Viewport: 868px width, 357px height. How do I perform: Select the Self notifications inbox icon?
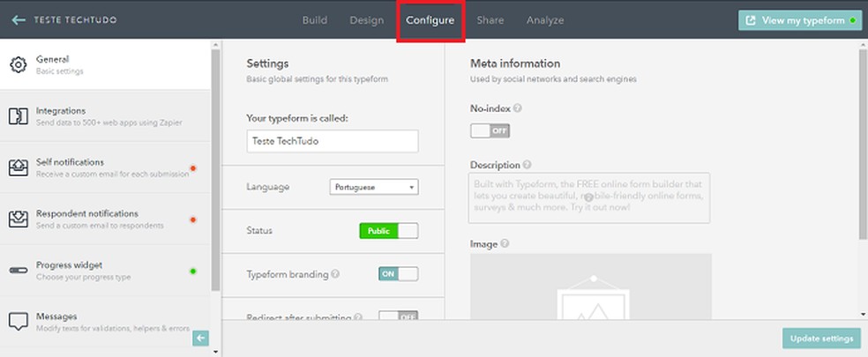tap(18, 167)
